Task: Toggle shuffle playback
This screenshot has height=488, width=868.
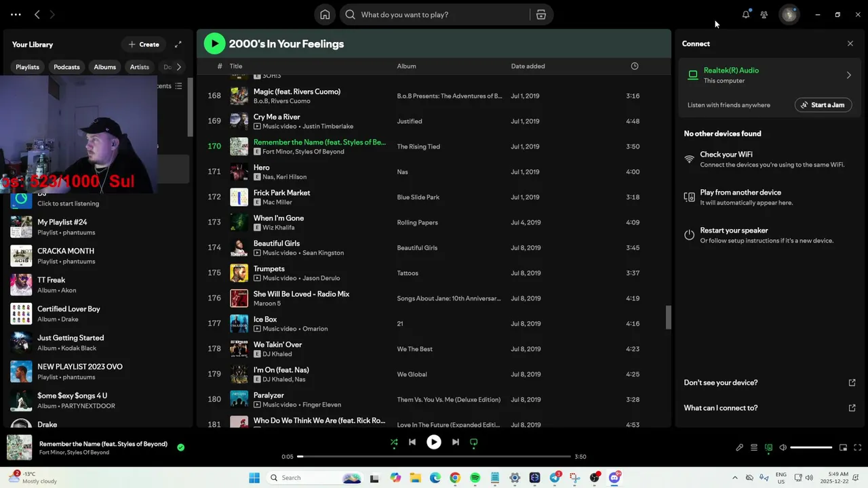Action: click(x=394, y=442)
